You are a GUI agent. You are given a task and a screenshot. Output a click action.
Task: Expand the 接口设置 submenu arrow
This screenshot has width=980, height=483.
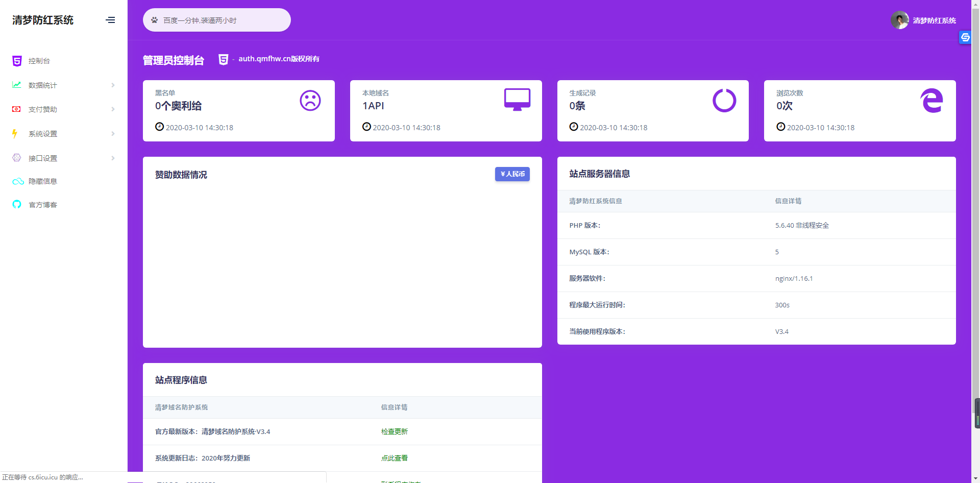tap(113, 158)
